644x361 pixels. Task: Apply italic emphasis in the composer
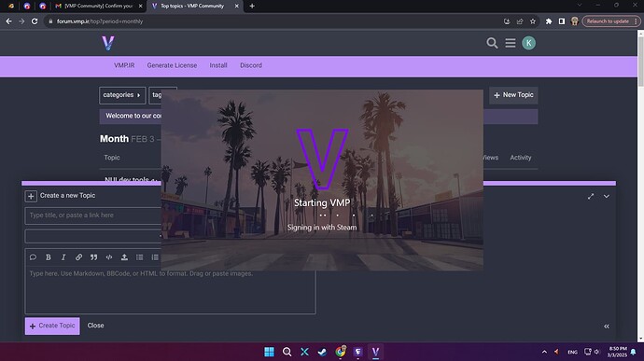pos(63,257)
